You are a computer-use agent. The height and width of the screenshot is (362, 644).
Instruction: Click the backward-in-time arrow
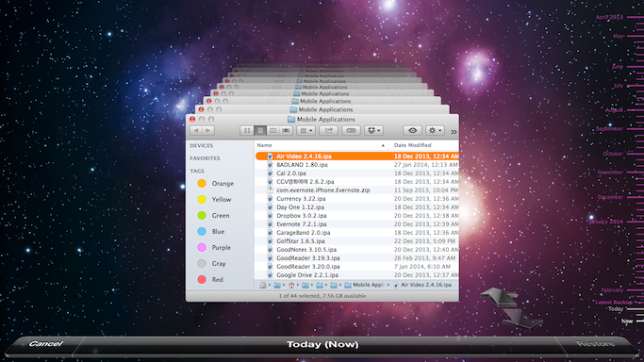tap(500, 297)
